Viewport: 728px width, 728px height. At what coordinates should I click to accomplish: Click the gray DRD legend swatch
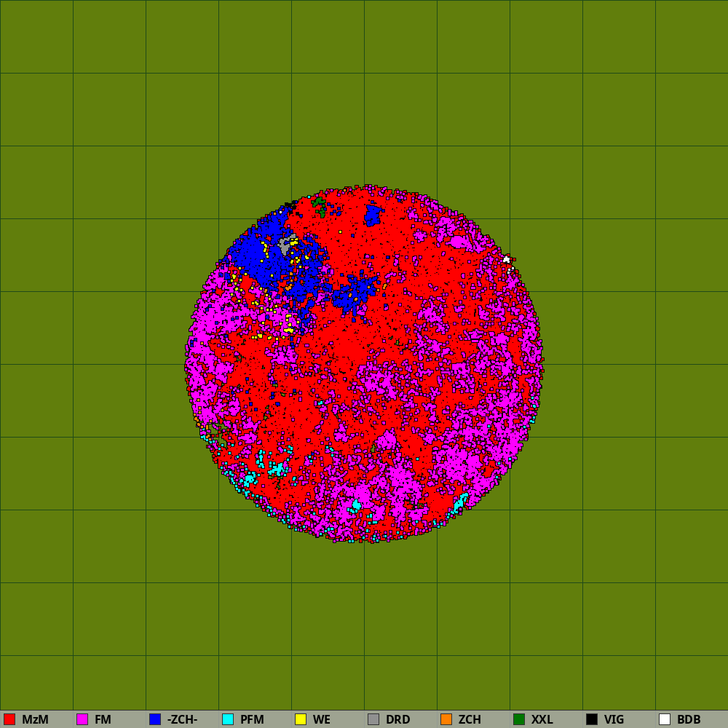coord(373,719)
